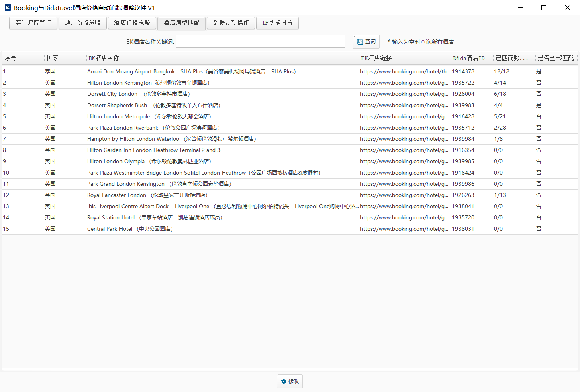Click Dida hotel ID 1938041
580x392 pixels.
point(463,206)
